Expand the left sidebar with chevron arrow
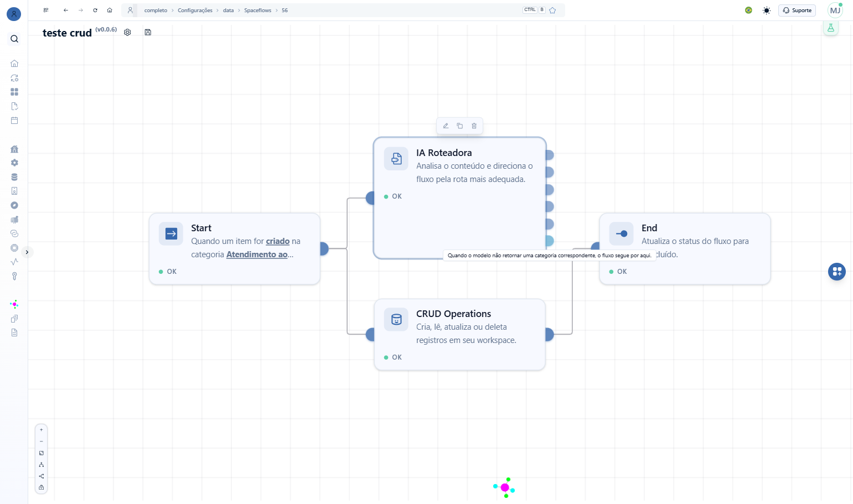 click(27, 252)
